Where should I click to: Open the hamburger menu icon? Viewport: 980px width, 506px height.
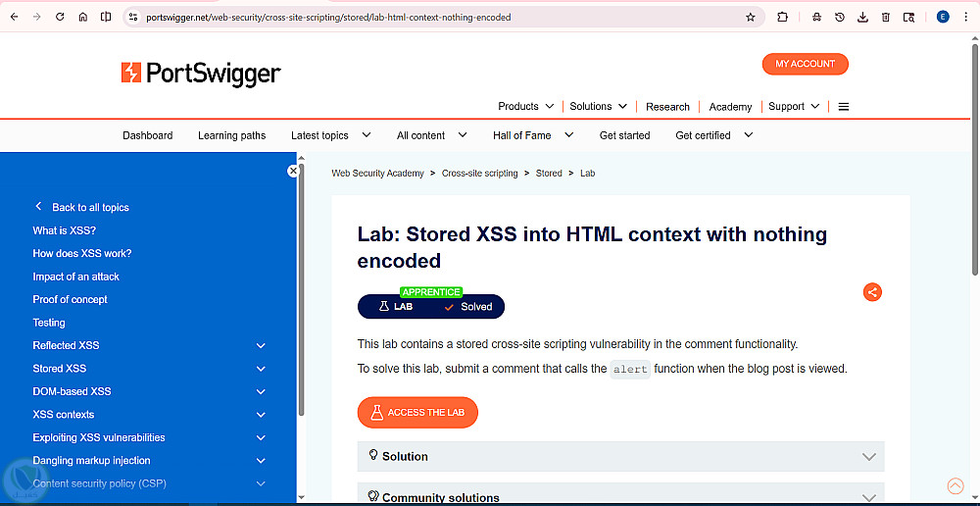[843, 106]
